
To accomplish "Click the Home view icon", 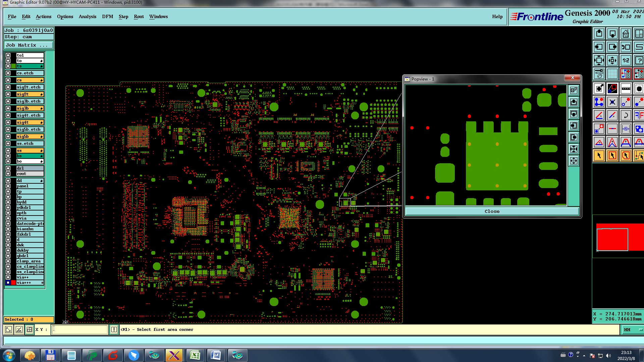I will [626, 34].
